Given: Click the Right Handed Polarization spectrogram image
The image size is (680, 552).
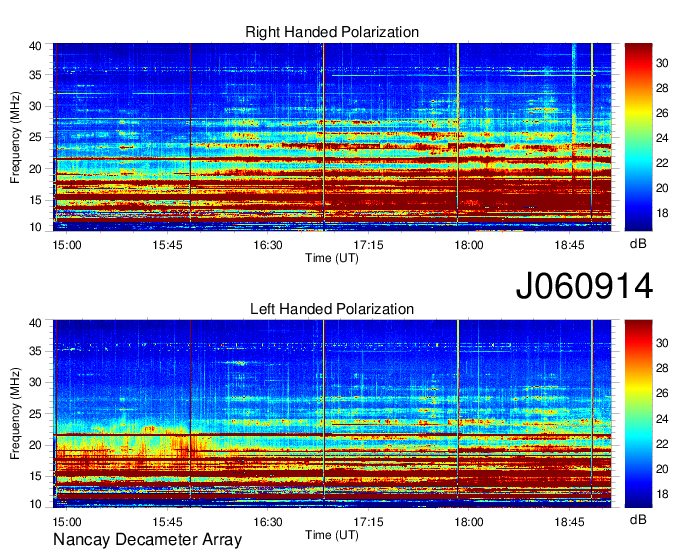Looking at the screenshot, I should pyautogui.click(x=332, y=137).
